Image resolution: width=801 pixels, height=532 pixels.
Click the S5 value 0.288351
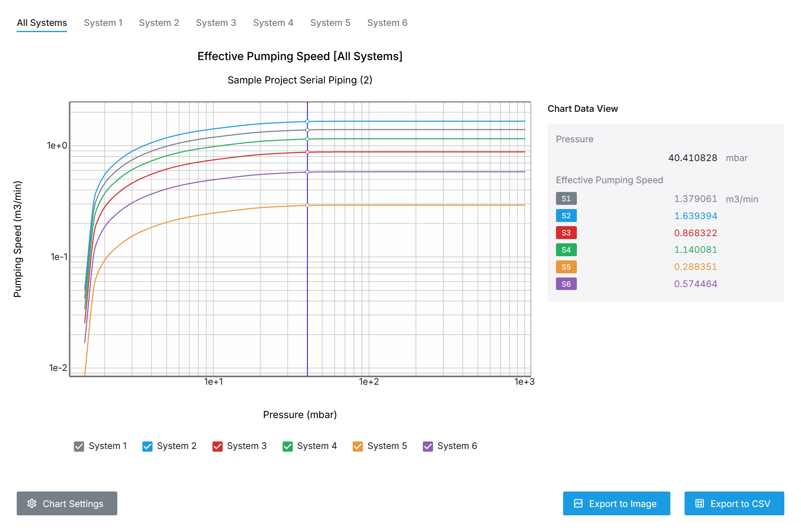(695, 267)
